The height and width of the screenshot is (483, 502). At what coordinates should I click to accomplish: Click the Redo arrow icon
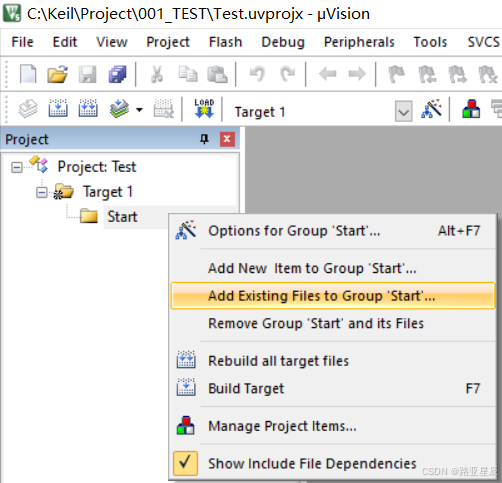pos(287,74)
